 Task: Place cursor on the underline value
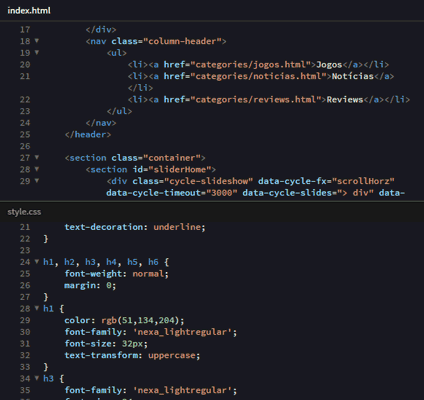[177, 227]
